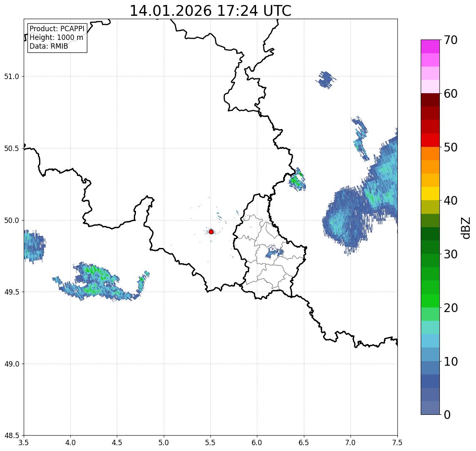Click the latitude axis label 49.5
The width and height of the screenshot is (476, 451).
(12, 292)
